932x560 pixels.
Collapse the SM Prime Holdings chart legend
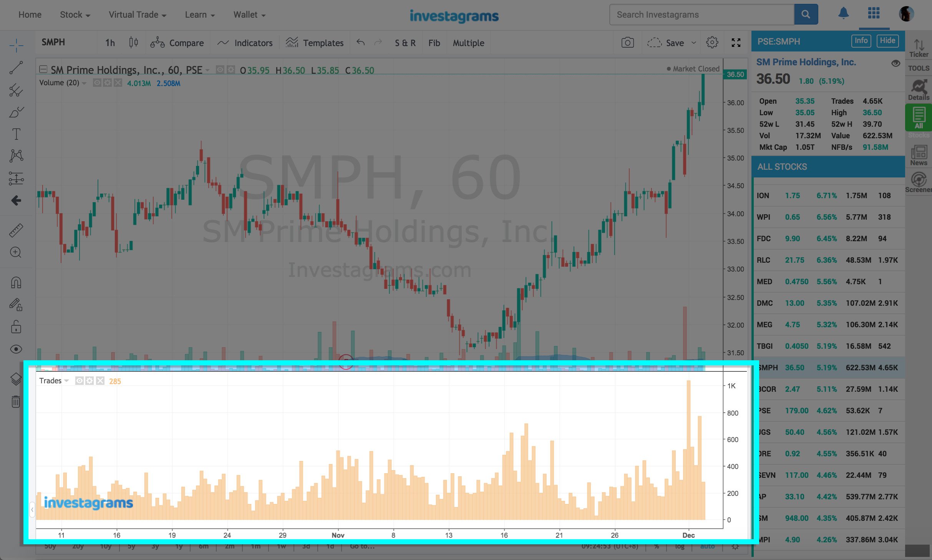click(x=43, y=70)
